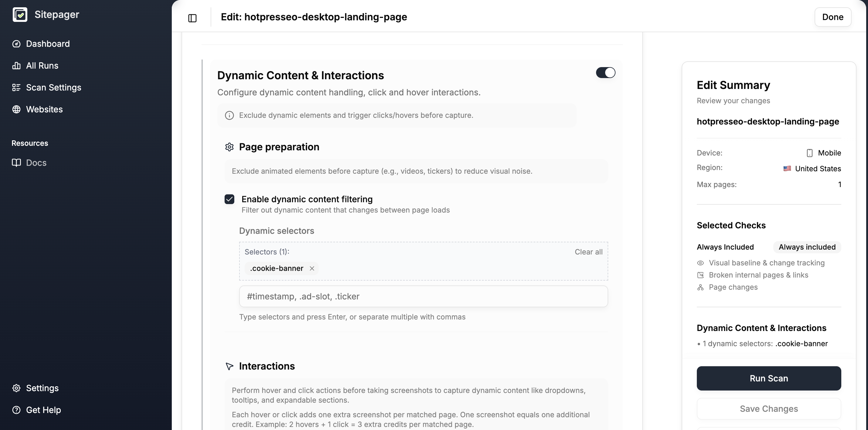Click the Done button
Viewport: 868px width, 430px height.
pos(832,17)
